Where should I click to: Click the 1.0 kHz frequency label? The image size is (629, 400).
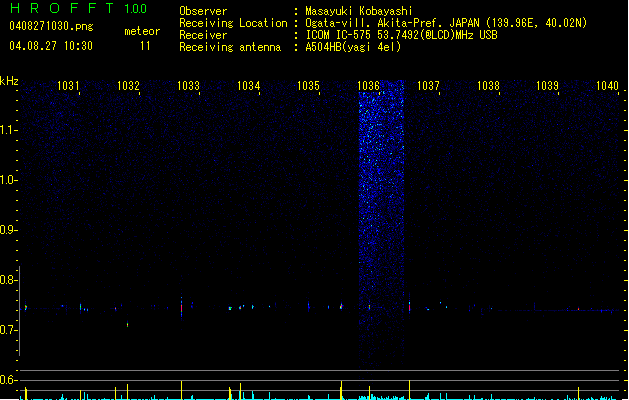coord(7,180)
